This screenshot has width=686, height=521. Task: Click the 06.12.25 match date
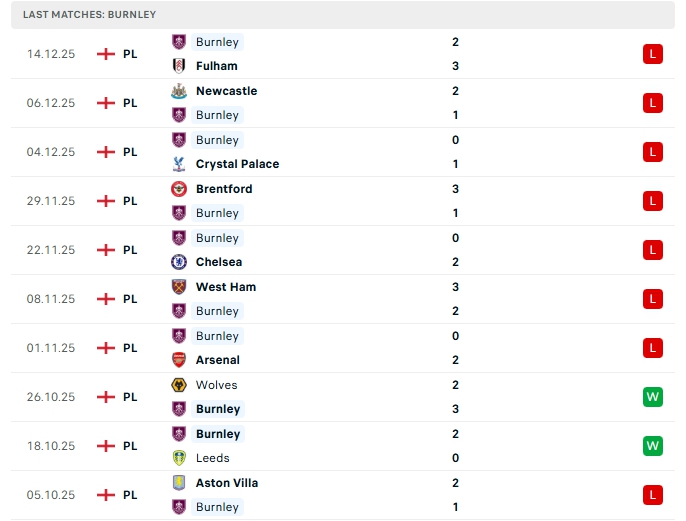pos(51,103)
